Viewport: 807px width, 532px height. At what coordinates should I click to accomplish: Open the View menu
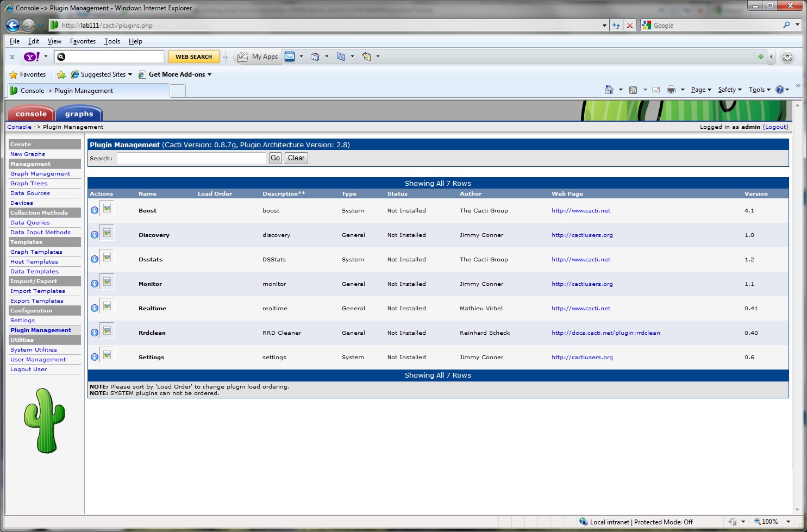pyautogui.click(x=54, y=41)
